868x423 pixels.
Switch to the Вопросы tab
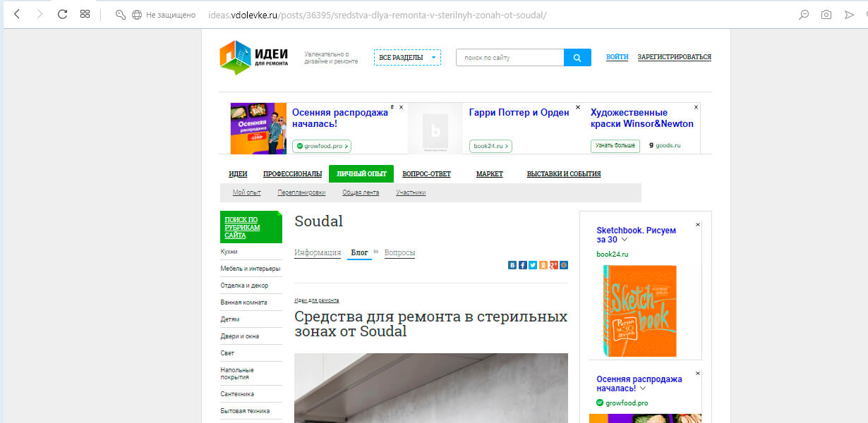pyautogui.click(x=399, y=253)
